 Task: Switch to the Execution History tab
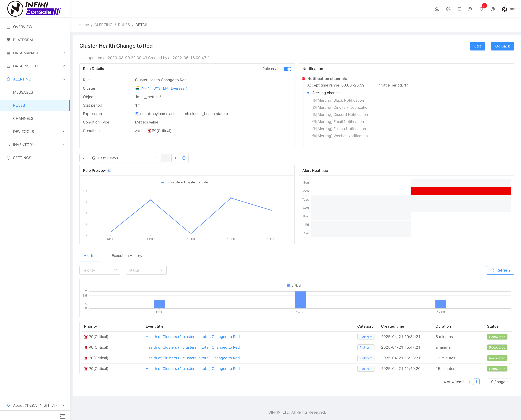(127, 255)
